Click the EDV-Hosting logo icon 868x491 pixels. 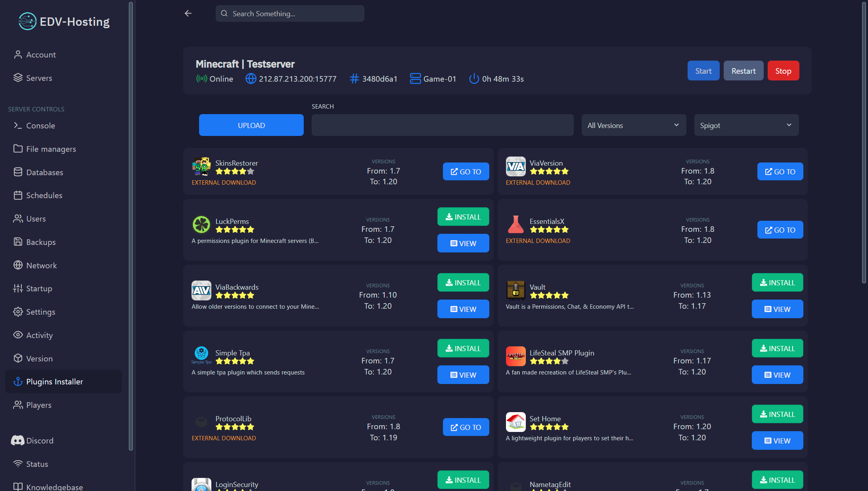pyautogui.click(x=27, y=21)
